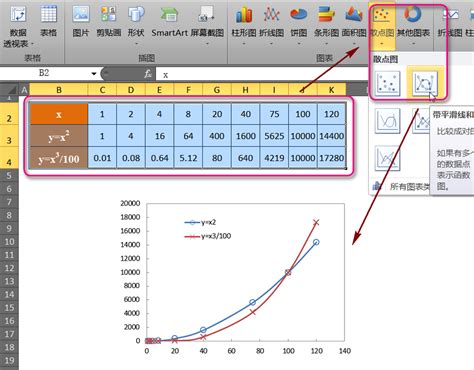Screen dimensions: 474x370
Task: Select the cell containing 14400
Action: 331,136
